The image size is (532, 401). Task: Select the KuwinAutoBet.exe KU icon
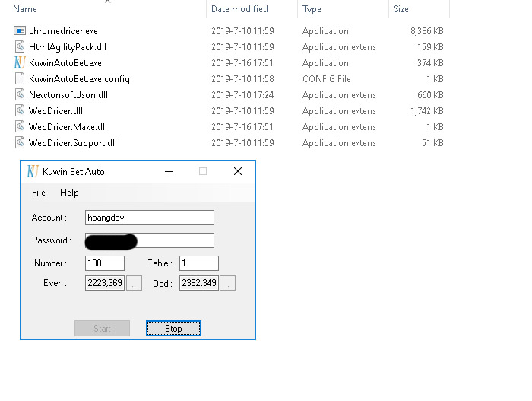[x=20, y=63]
